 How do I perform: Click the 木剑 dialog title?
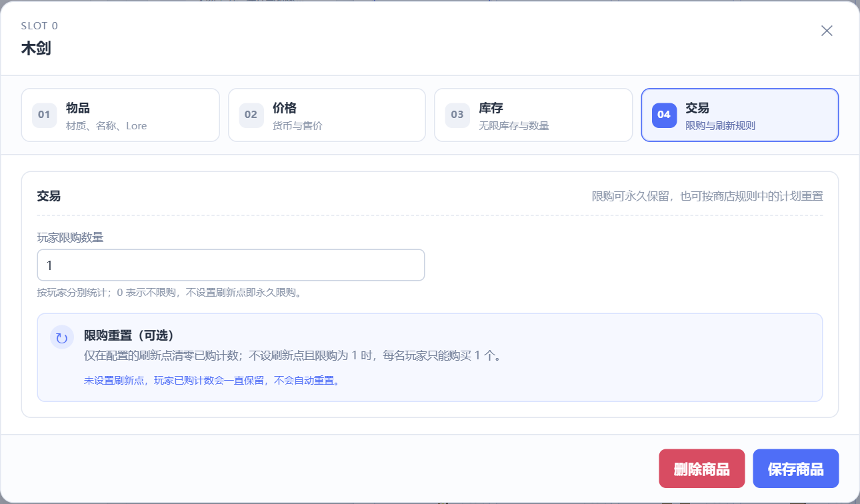pyautogui.click(x=36, y=48)
